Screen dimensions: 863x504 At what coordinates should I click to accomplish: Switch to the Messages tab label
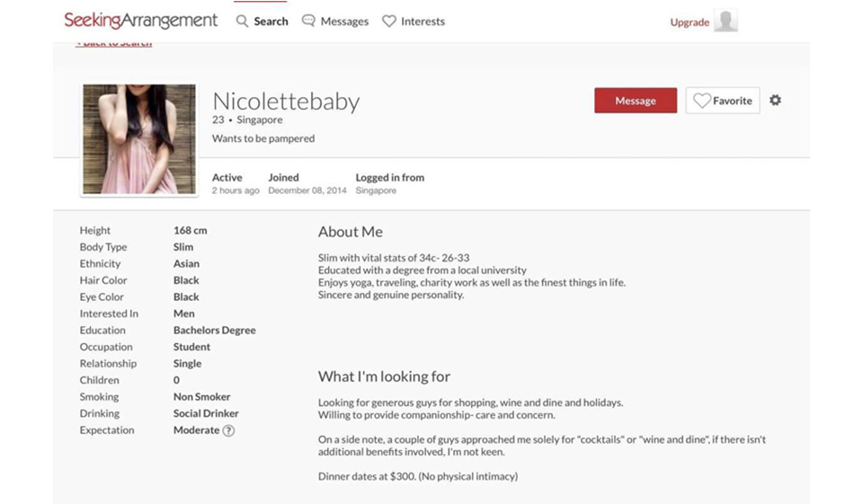[344, 22]
